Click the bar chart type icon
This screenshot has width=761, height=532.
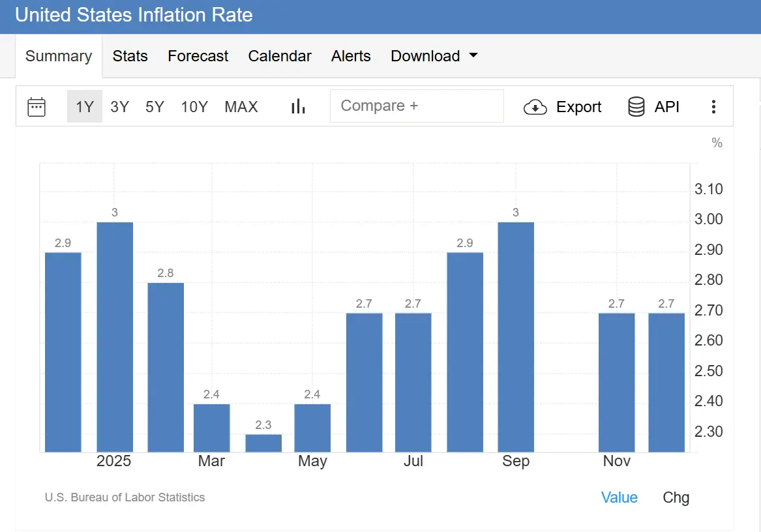[x=298, y=107]
